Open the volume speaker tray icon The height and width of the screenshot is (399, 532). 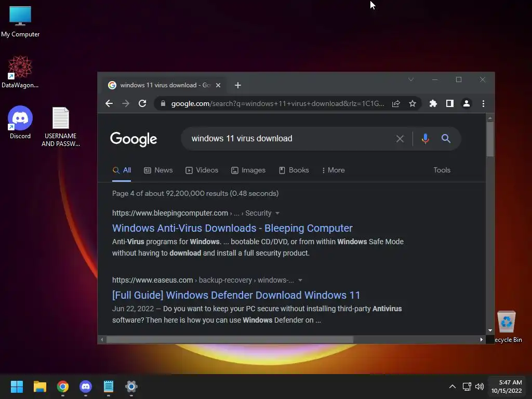[x=480, y=387]
